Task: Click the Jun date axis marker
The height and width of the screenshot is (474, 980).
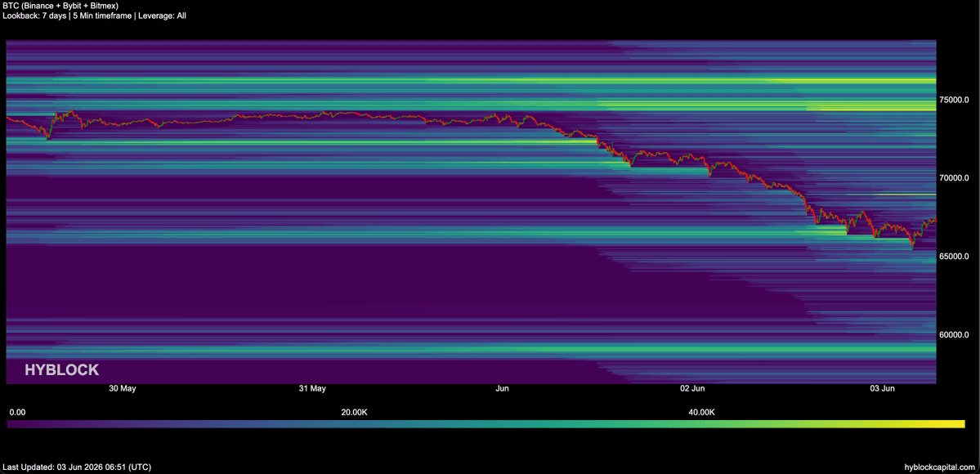Action: (x=502, y=389)
